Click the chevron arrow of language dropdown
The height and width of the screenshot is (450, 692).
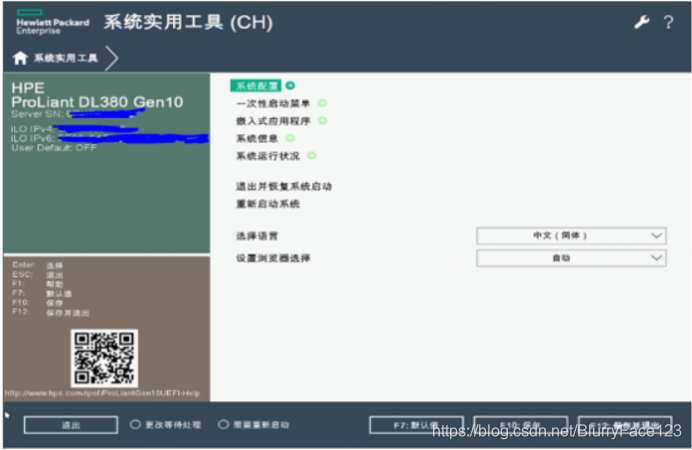click(x=656, y=236)
